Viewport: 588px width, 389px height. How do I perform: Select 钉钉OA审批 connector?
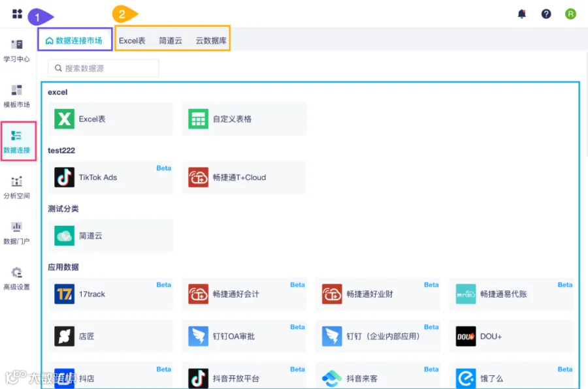click(x=244, y=336)
